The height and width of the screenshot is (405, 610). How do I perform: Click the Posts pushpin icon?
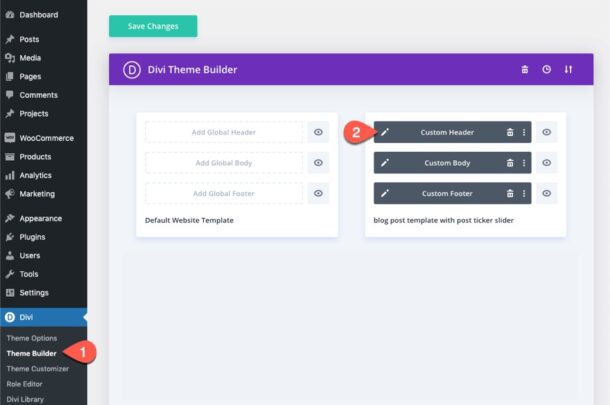(x=10, y=39)
